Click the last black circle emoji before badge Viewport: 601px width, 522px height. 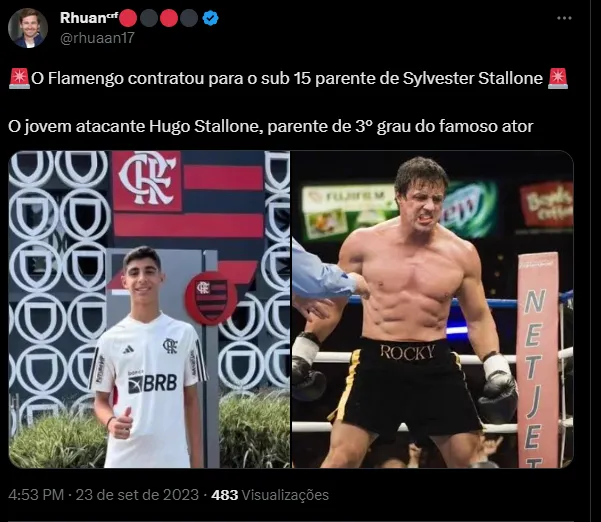[189, 18]
